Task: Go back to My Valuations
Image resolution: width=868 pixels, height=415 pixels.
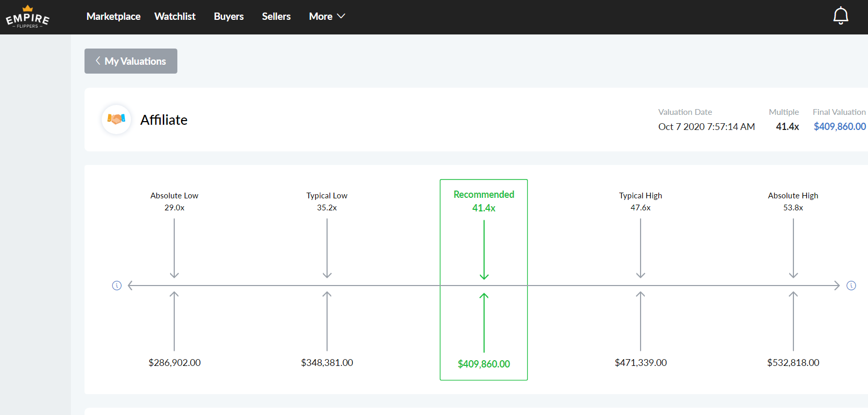Action: [x=131, y=61]
